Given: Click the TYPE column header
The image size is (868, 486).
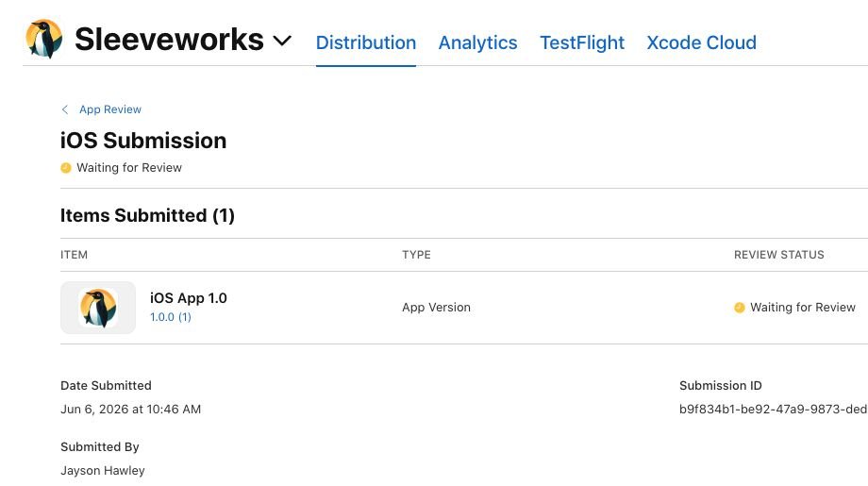Looking at the screenshot, I should click(x=416, y=255).
